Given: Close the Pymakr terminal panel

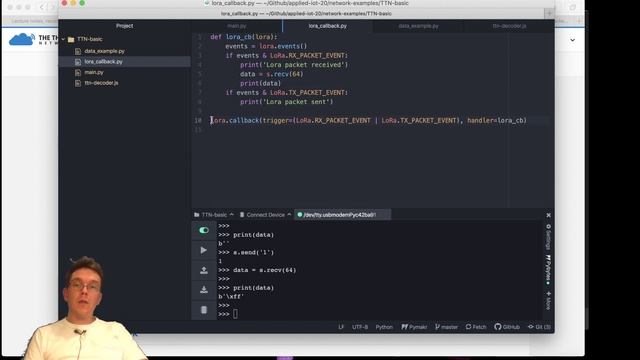Looking at the screenshot, I should (549, 215).
